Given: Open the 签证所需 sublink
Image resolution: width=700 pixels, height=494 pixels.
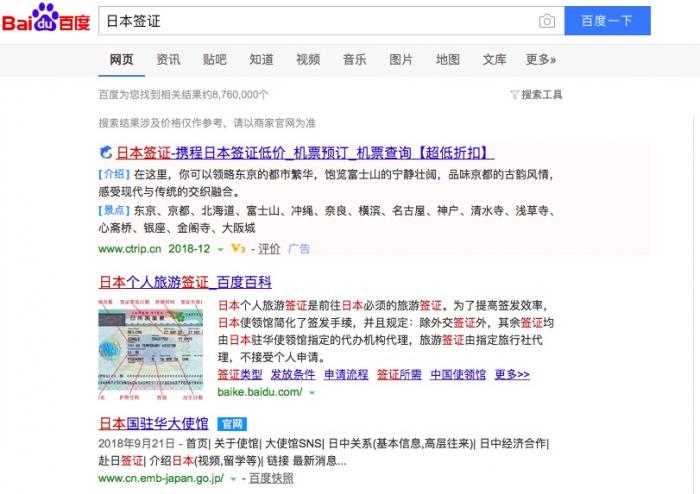Looking at the screenshot, I should click(x=399, y=374).
